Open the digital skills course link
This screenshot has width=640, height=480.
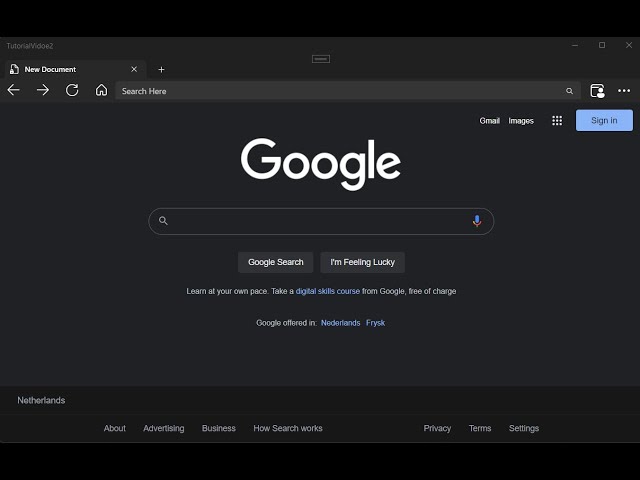328,291
